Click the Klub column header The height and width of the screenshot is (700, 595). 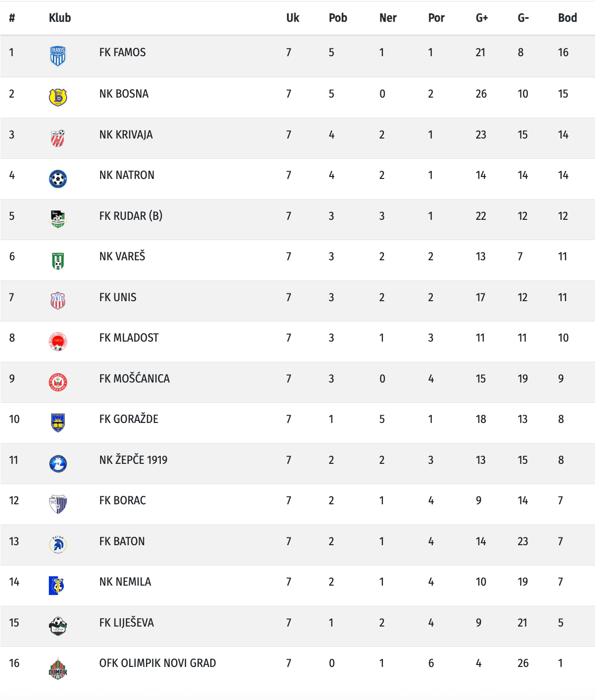[x=60, y=18]
